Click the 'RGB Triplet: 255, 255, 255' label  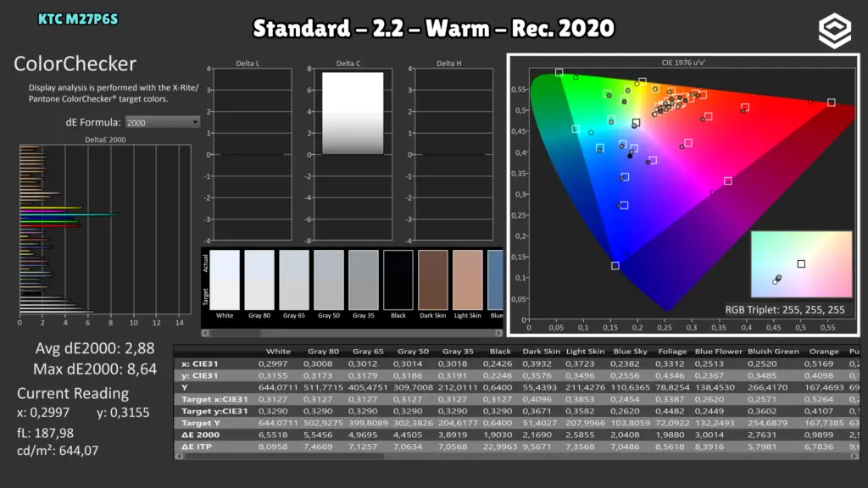coord(784,310)
